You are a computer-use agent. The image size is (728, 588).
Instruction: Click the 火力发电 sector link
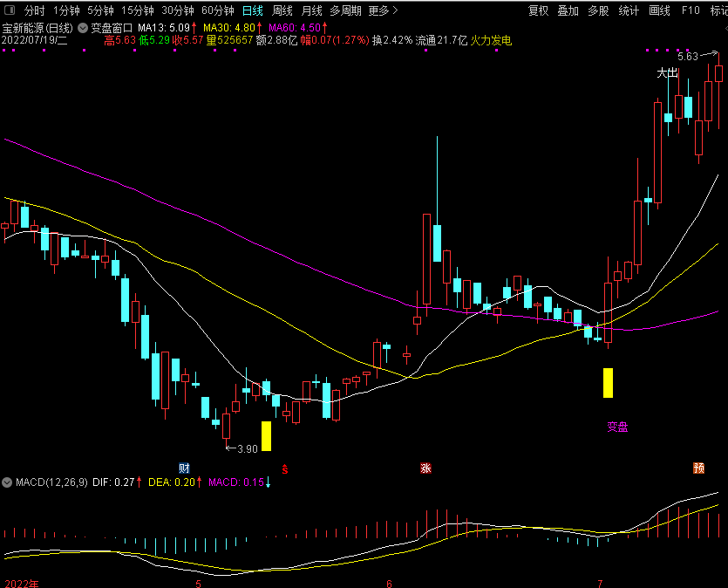pos(491,40)
